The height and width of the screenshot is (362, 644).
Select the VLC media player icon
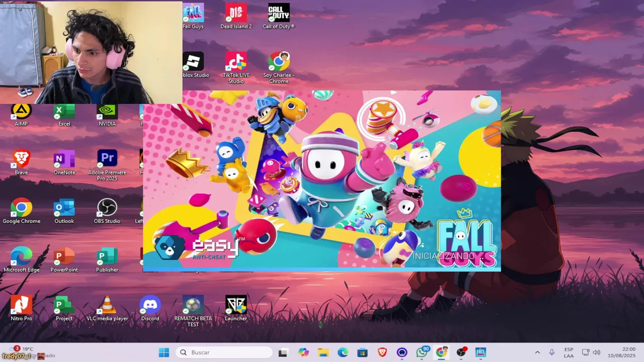107,309
